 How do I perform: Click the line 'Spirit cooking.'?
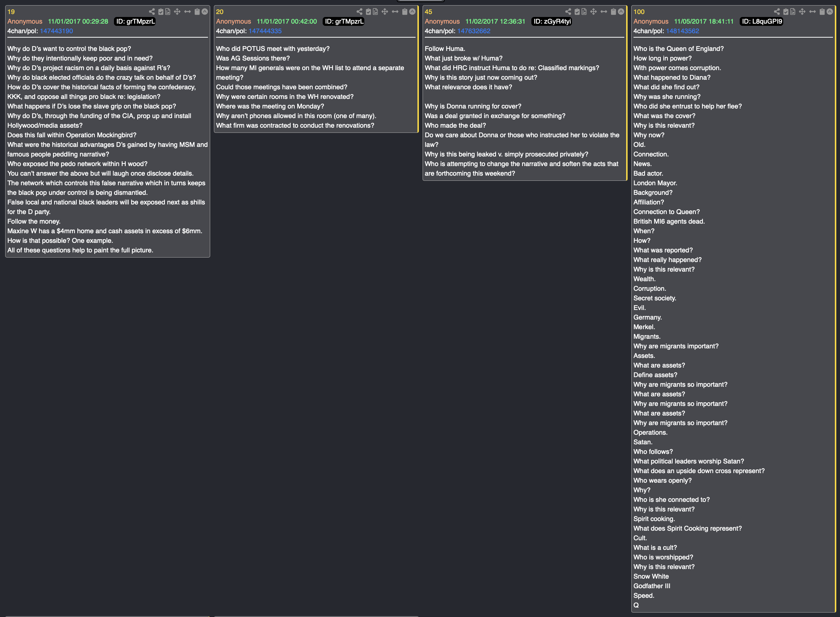tap(654, 518)
